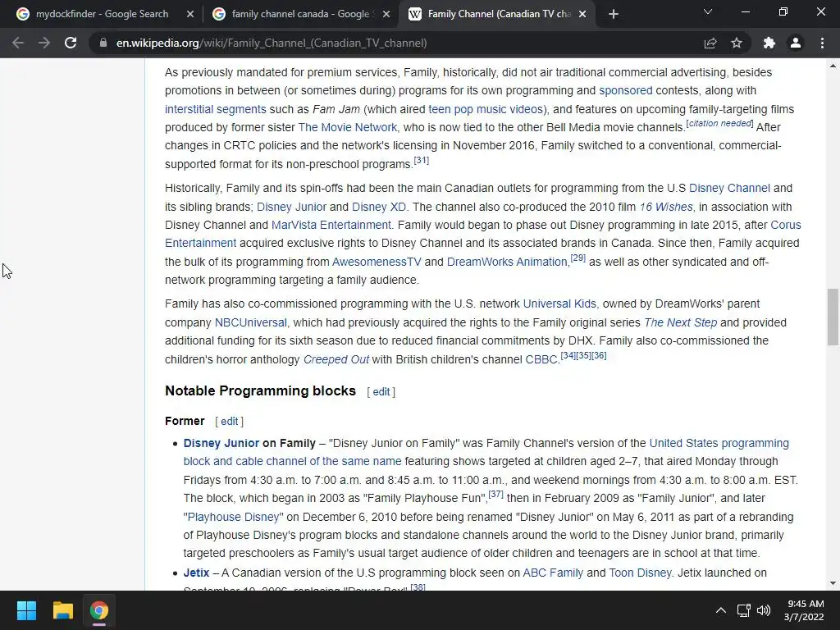
Task: Open teen pop music videos link
Action: click(486, 109)
